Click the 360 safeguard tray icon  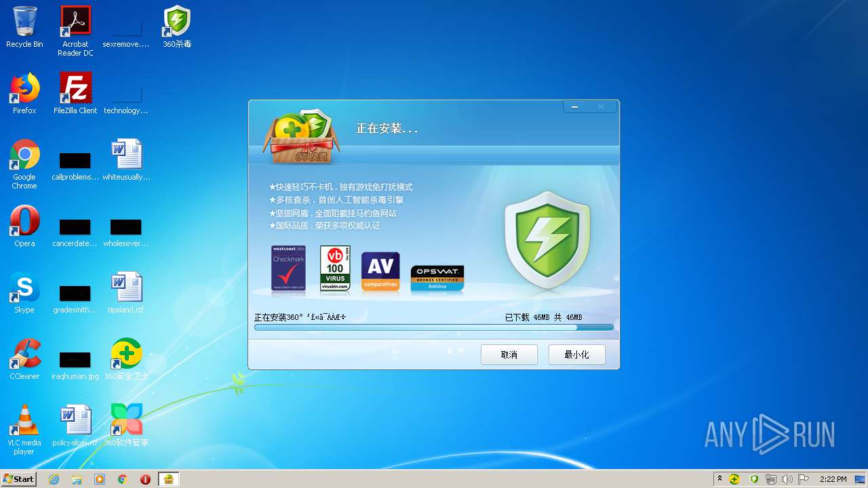tap(734, 479)
